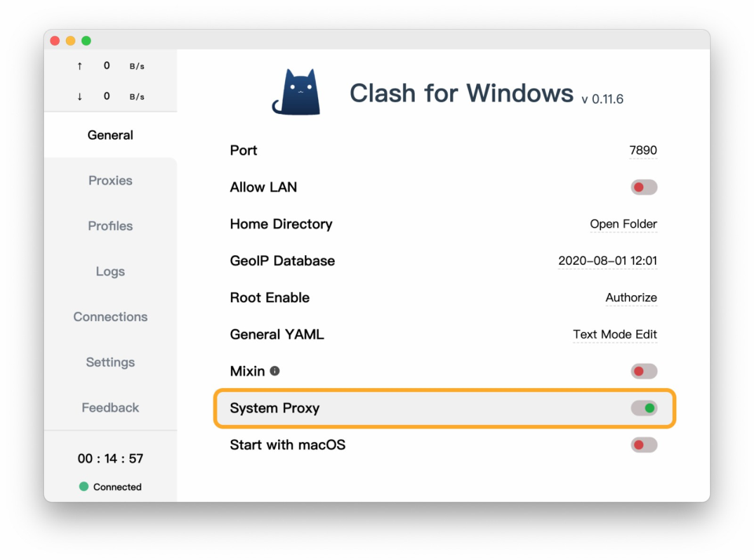Turn on the Mixin toggle

tap(643, 371)
